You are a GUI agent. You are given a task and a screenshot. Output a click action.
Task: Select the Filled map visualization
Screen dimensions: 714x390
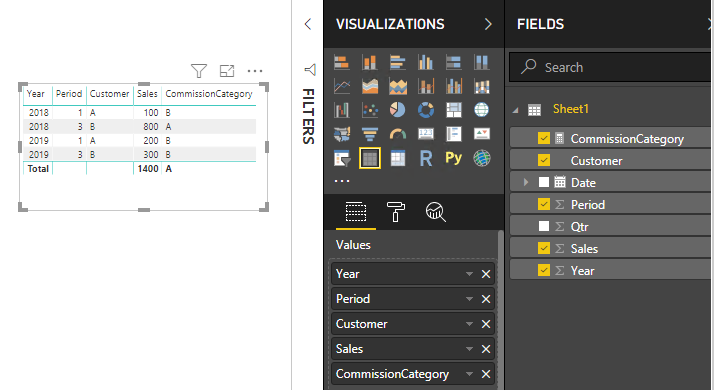[x=342, y=134]
